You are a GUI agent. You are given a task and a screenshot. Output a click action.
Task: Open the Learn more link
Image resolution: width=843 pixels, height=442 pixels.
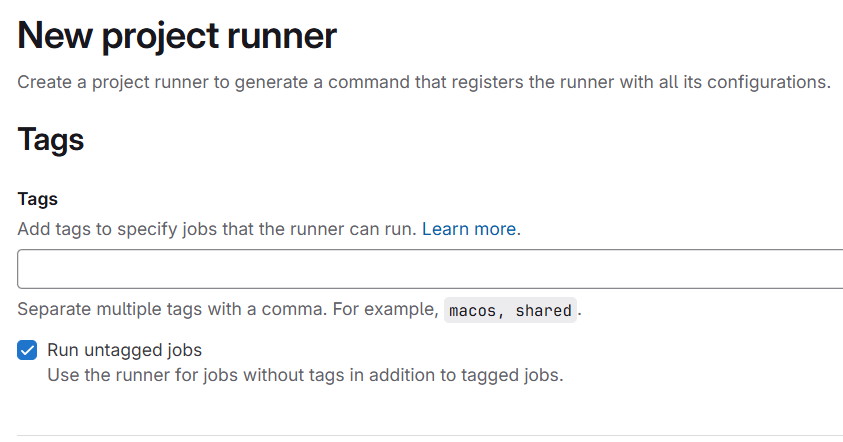pyautogui.click(x=468, y=229)
